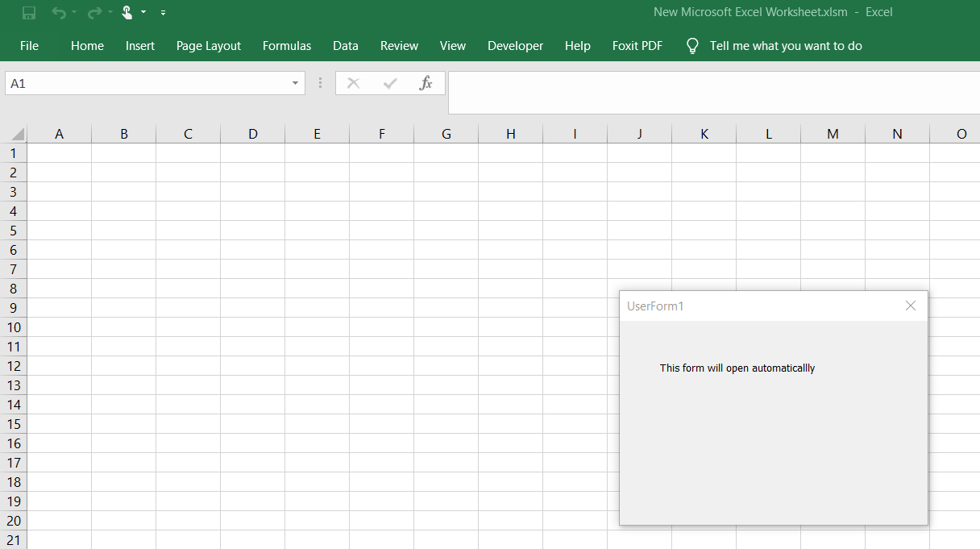The image size is (980, 549).
Task: Switch to the Insert ribbon tab
Action: click(140, 46)
